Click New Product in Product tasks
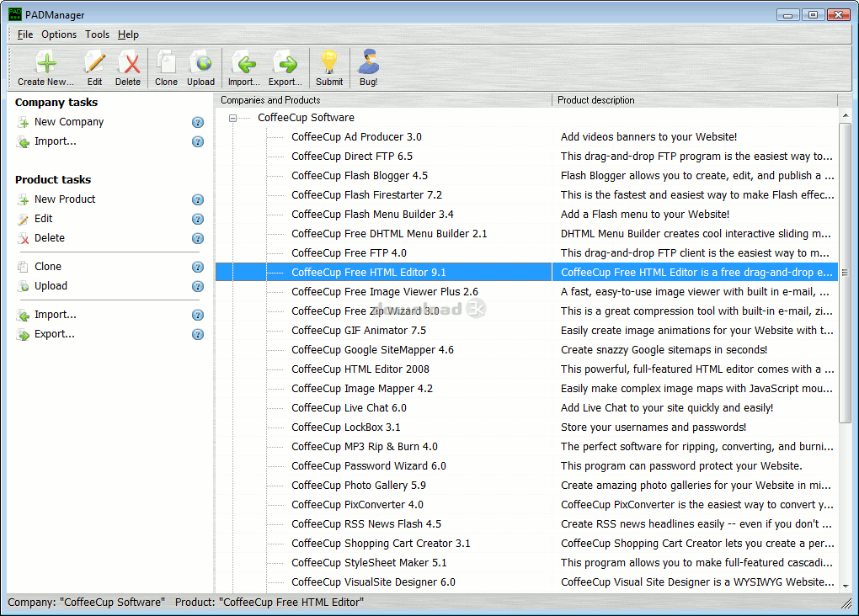The height and width of the screenshot is (616, 859). 65,199
